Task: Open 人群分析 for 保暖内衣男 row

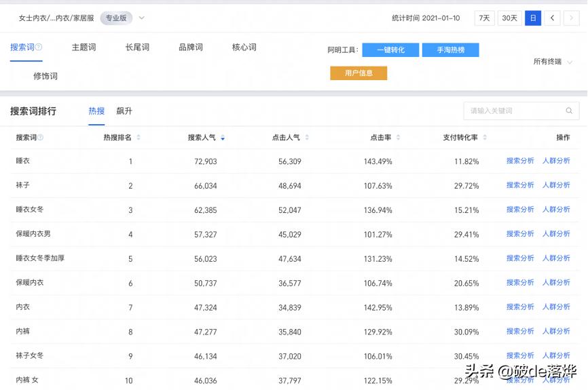Action: [556, 234]
